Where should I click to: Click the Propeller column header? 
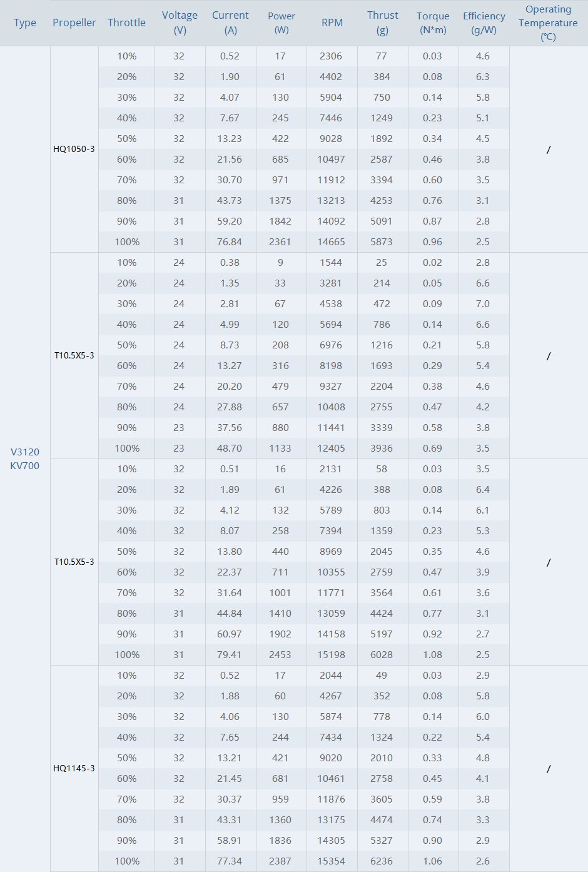(74, 23)
